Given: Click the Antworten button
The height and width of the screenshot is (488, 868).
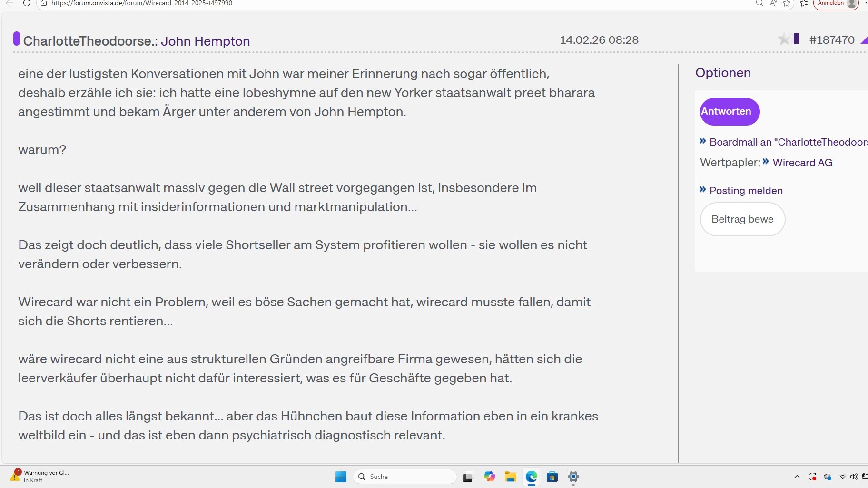Looking at the screenshot, I should pos(730,112).
